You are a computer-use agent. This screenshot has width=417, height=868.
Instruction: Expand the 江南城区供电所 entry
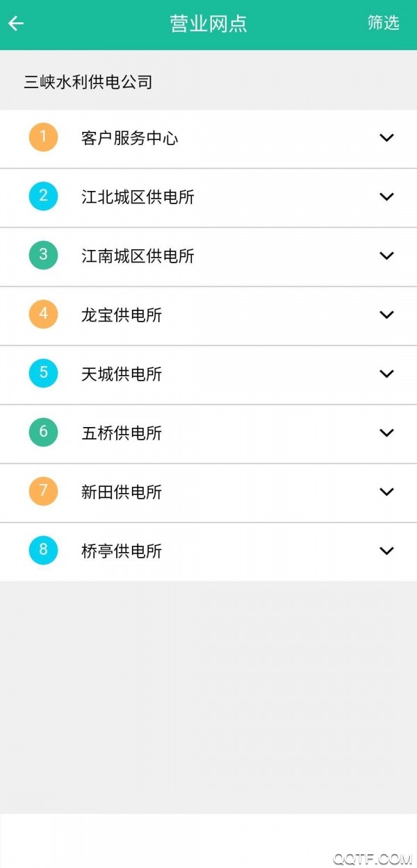click(387, 256)
